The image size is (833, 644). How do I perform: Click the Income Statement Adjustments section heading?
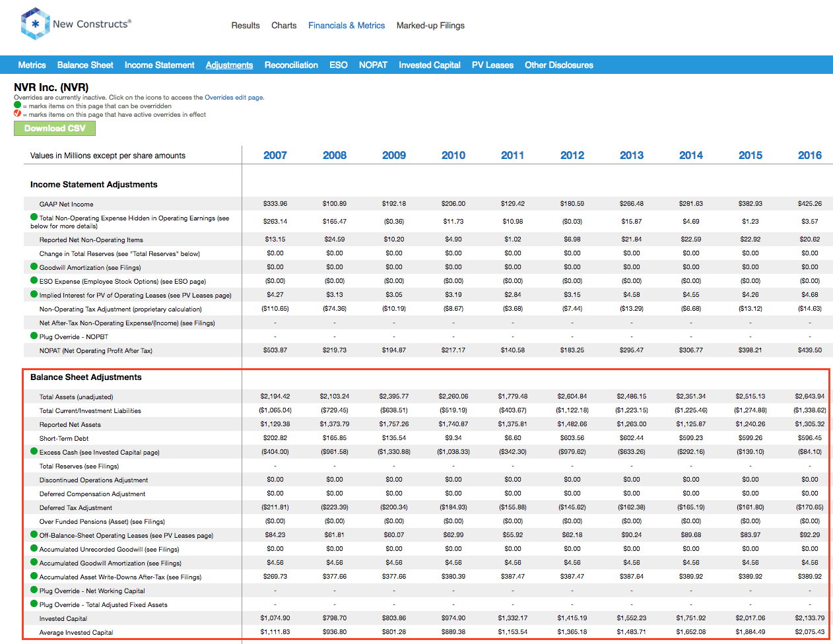click(94, 185)
